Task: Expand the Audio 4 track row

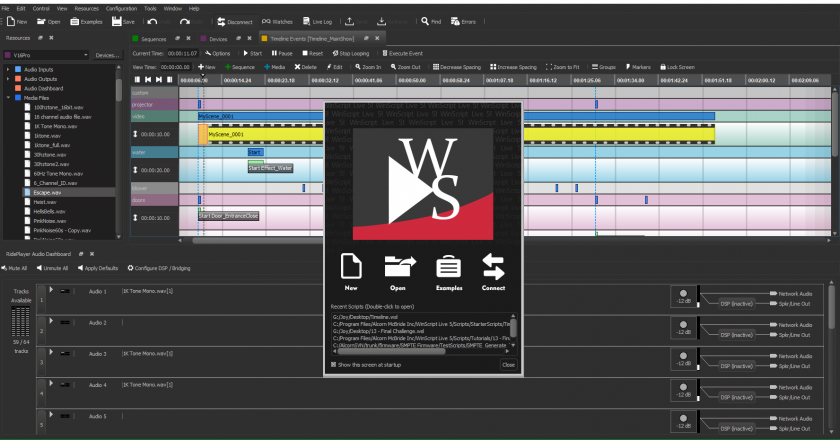Action: click(x=51, y=383)
